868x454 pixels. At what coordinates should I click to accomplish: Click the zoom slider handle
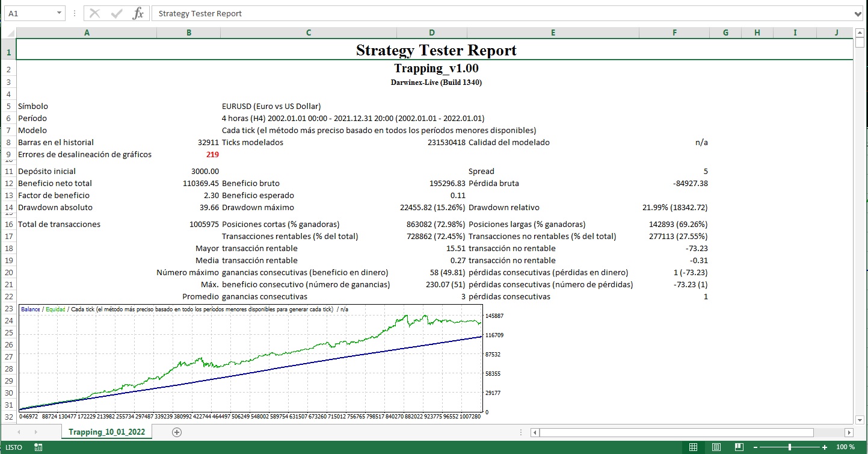click(x=790, y=447)
